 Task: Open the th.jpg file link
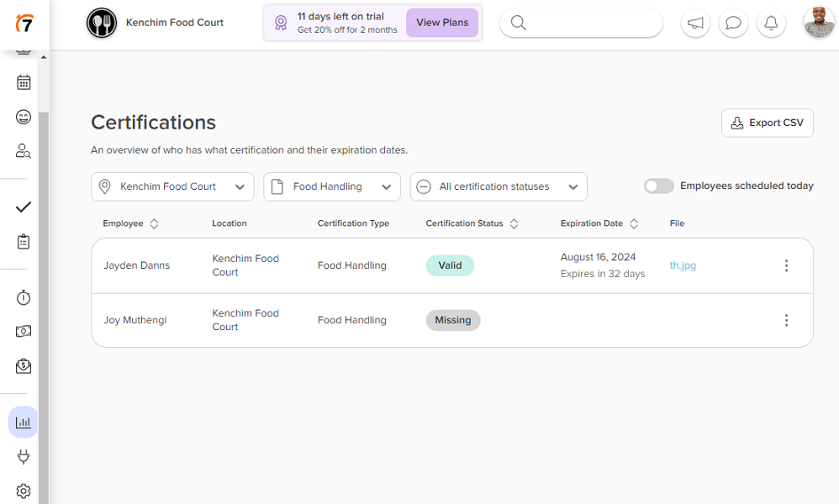coord(683,265)
